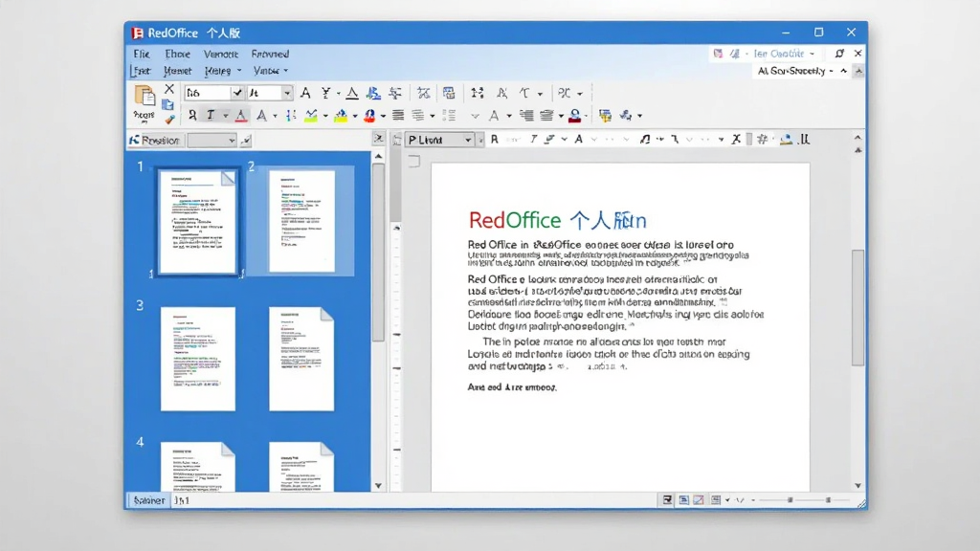Click the X icon in the third toolbar row

736,140
